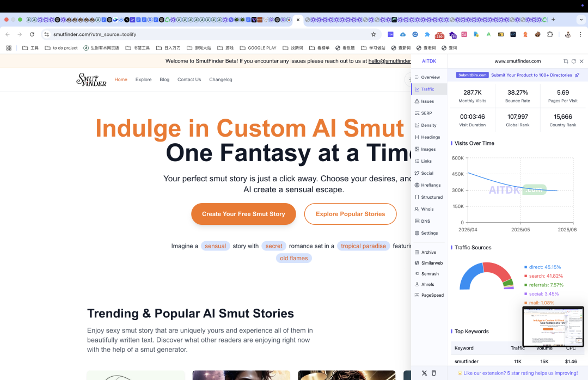The height and width of the screenshot is (380, 588).
Task: Open the 查新词 bookmark
Action: (401, 48)
